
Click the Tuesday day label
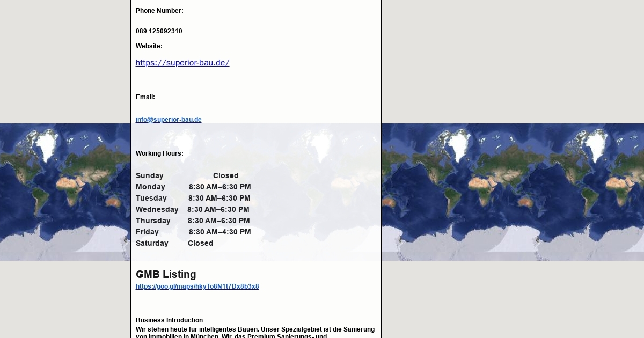pyautogui.click(x=151, y=199)
